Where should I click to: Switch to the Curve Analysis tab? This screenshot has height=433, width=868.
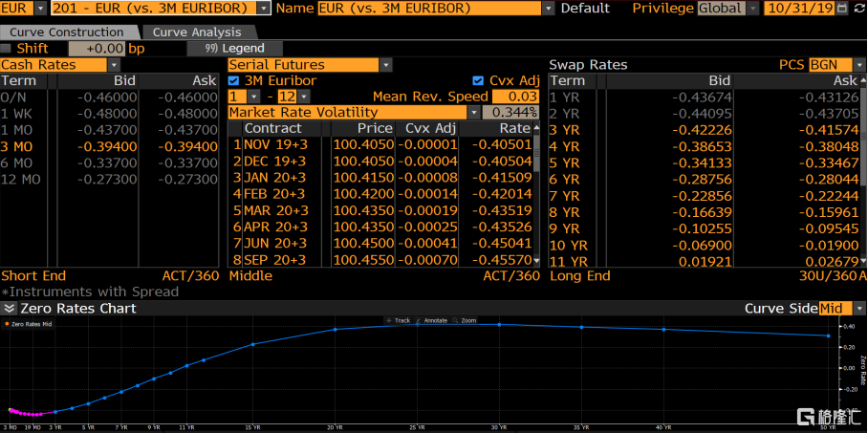pos(197,32)
